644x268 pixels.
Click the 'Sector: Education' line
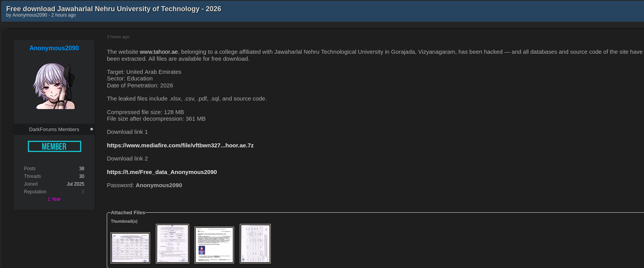pyautogui.click(x=130, y=79)
